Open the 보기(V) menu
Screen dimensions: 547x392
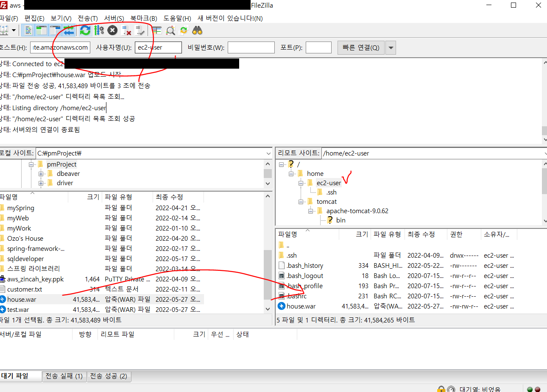(61, 18)
